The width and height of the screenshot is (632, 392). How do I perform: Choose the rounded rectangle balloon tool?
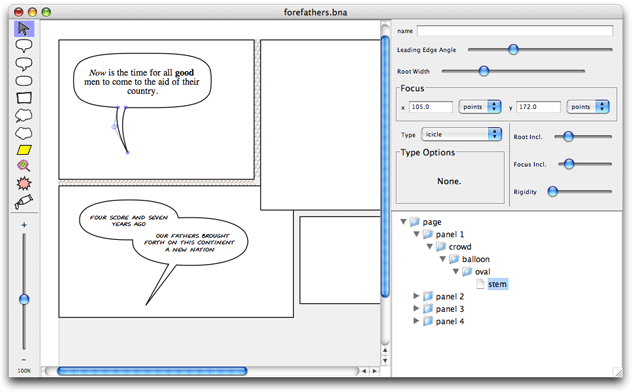tap(24, 81)
